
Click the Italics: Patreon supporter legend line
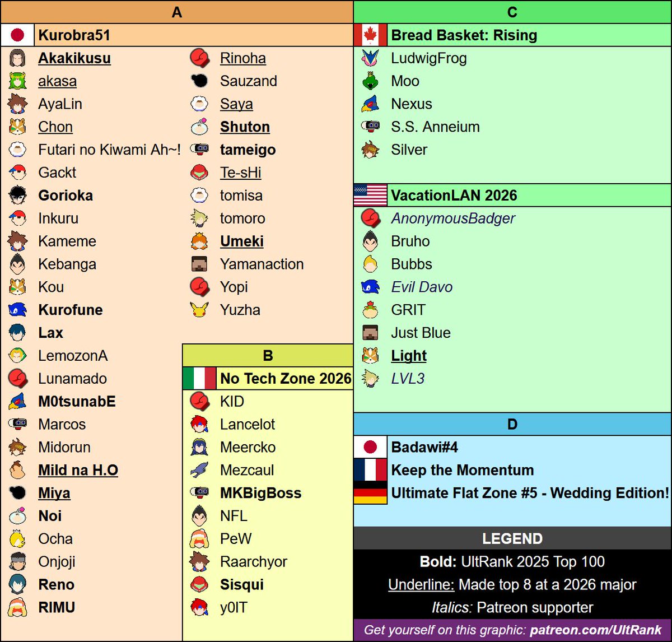pyautogui.click(x=512, y=607)
